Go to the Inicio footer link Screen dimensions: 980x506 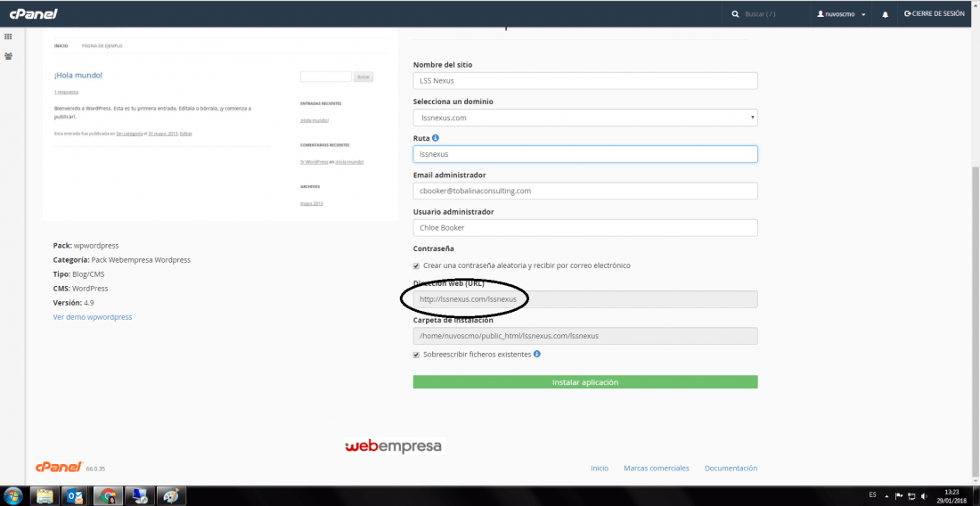pos(600,468)
